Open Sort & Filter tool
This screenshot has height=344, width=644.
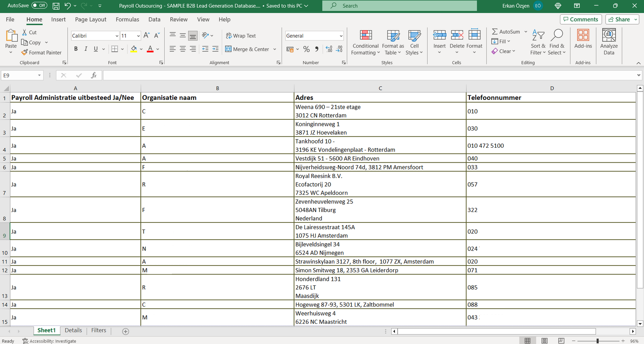pyautogui.click(x=538, y=42)
